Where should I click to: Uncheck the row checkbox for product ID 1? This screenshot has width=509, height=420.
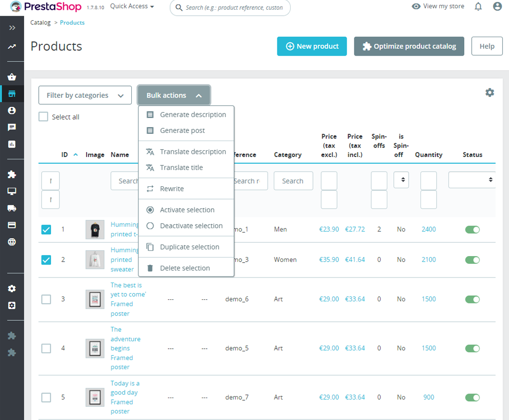pos(46,230)
